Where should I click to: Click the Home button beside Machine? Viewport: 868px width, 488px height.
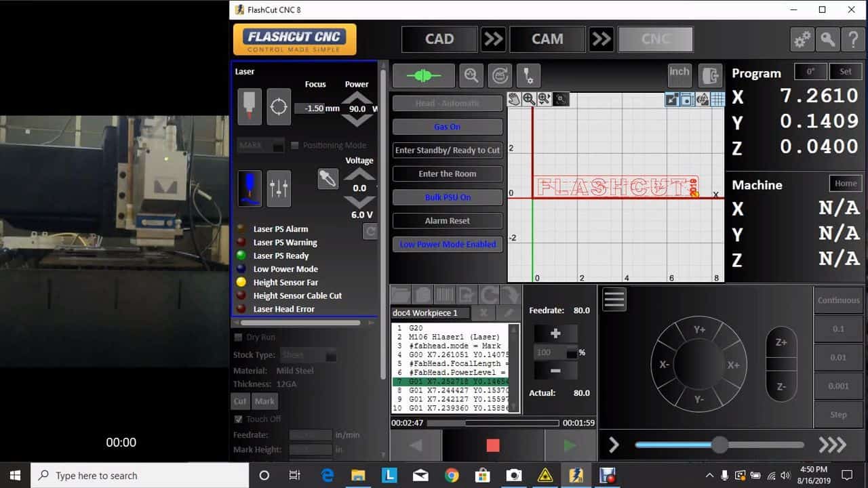[846, 183]
